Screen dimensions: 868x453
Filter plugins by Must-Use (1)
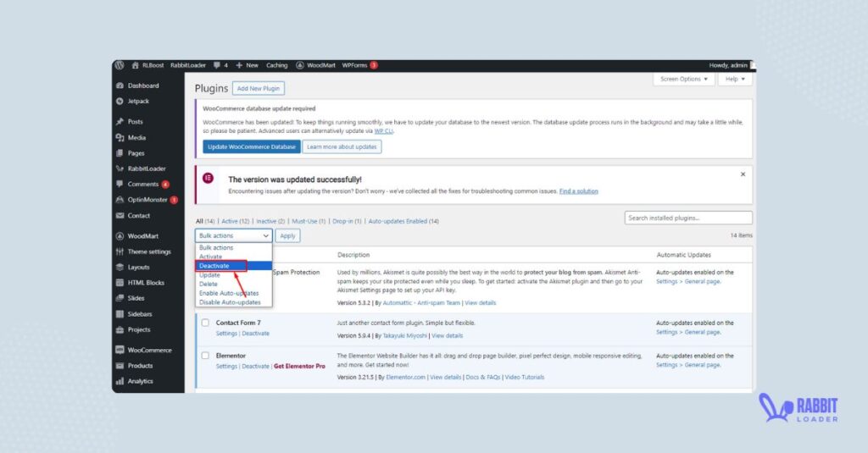(x=309, y=221)
